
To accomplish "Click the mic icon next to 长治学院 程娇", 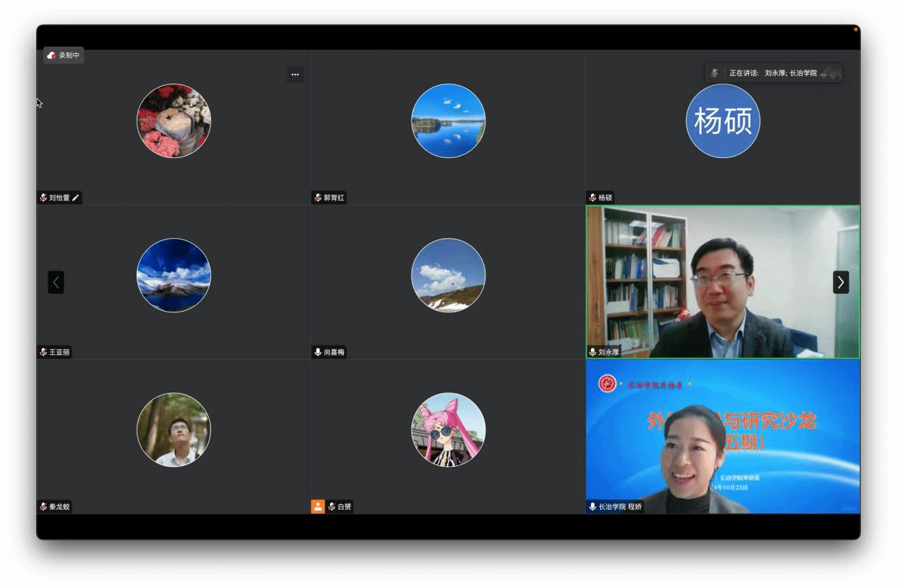I will [592, 507].
